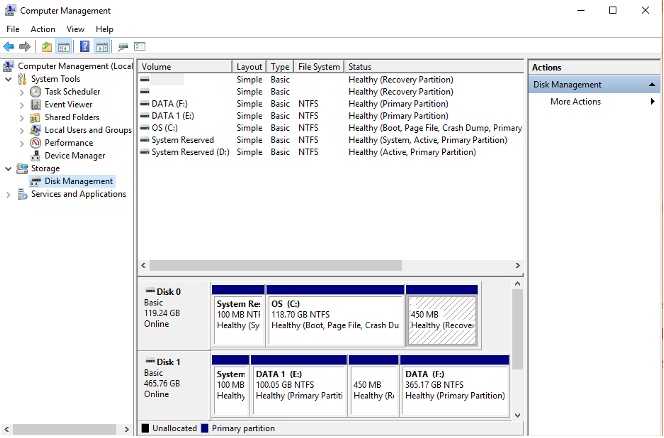Open the File menu
The width and height of the screenshot is (664, 438).
[13, 29]
